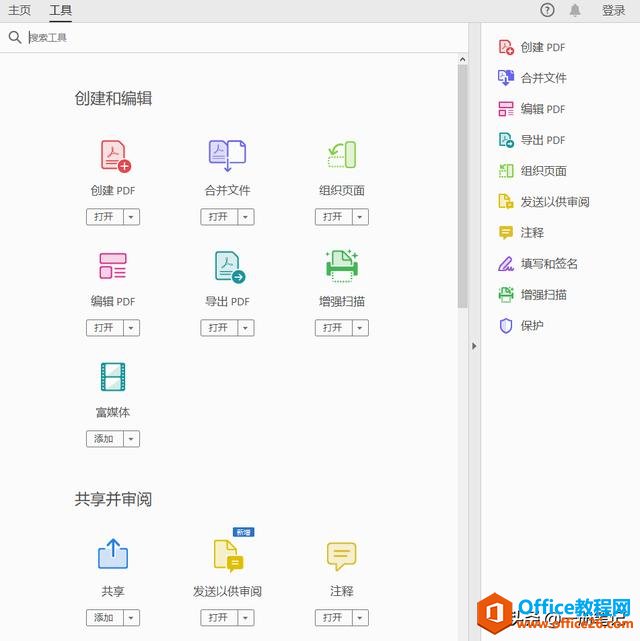Click the 填写和签名 label in sidebar
Viewport: 640px width, 641px height.
pos(549,264)
